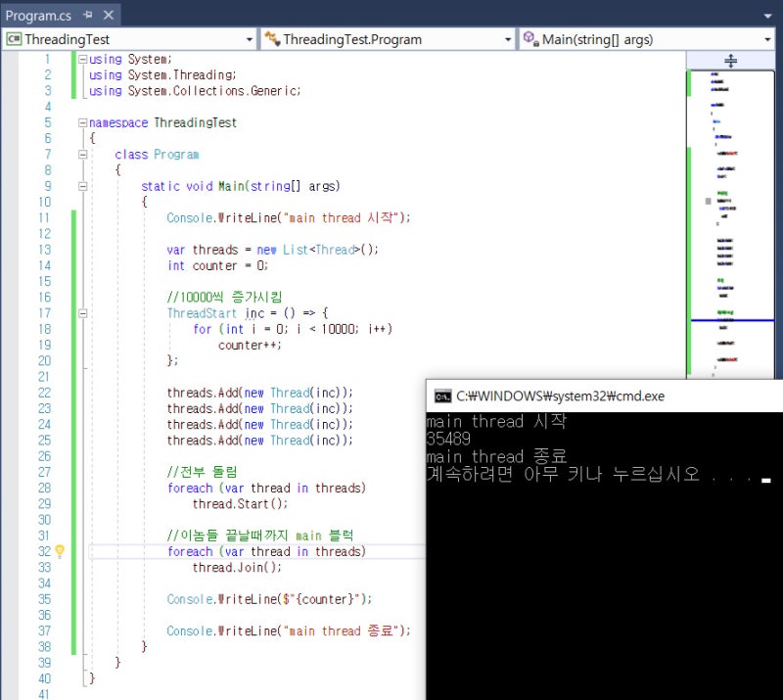The width and height of the screenshot is (783, 700).
Task: Collapse the static void Main method
Action: tap(82, 186)
